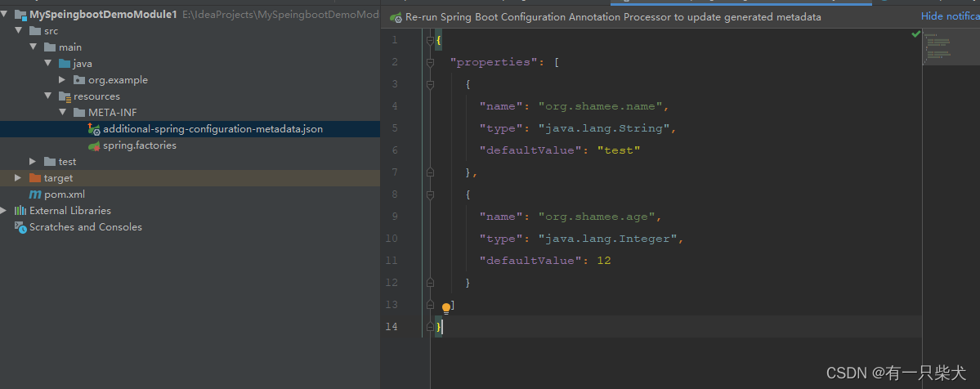The image size is (980, 389).
Task: Click the green inspection checkmark icon
Action: tap(915, 34)
